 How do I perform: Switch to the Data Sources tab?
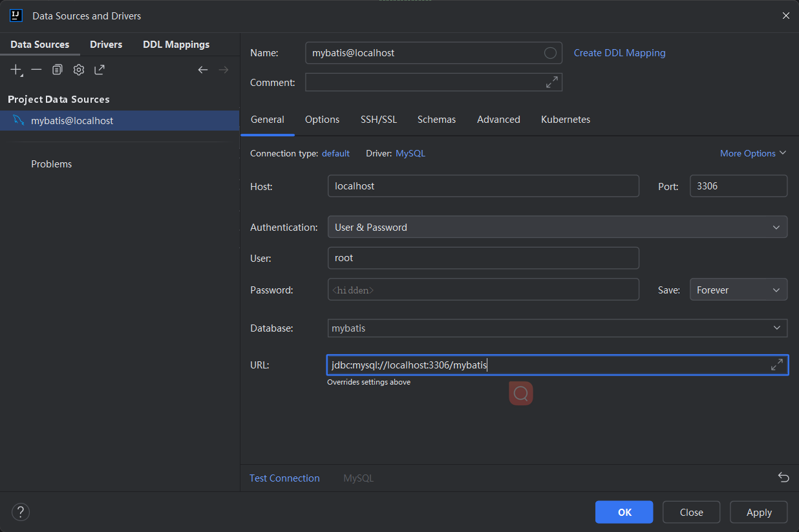coord(39,45)
